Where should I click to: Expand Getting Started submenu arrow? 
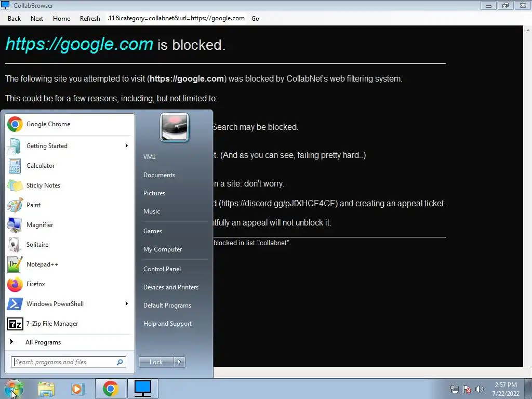point(127,146)
